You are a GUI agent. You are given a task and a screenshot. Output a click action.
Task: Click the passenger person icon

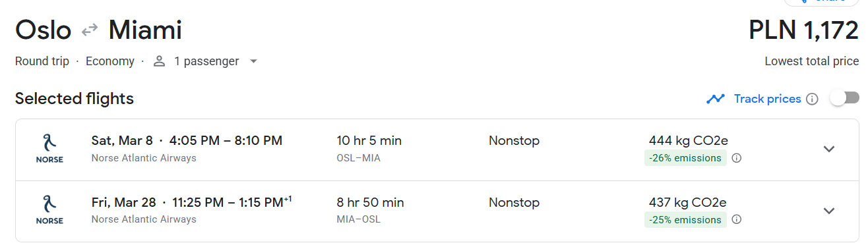[x=159, y=61]
